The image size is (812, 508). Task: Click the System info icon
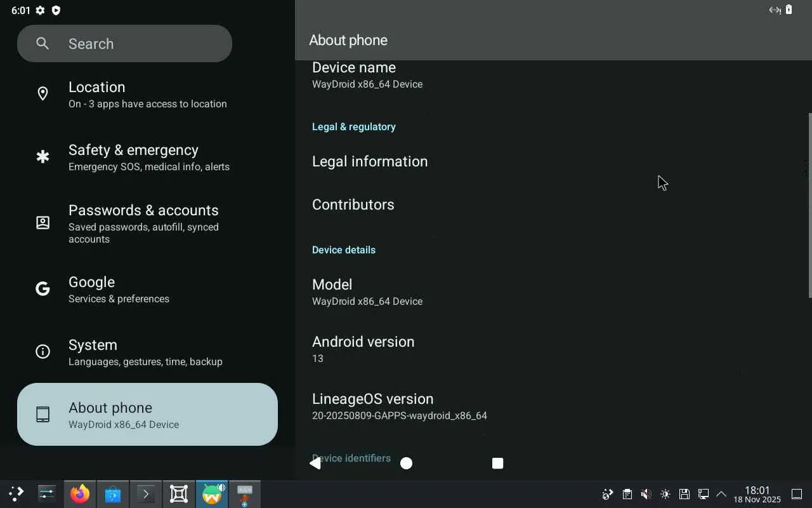pos(43,352)
